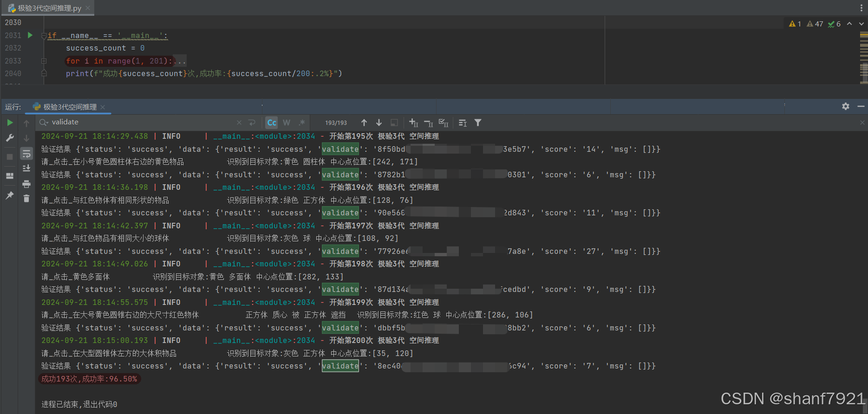The width and height of the screenshot is (868, 414).
Task: Click the '请_点击_黄色多面体' output line
Action: [75, 277]
